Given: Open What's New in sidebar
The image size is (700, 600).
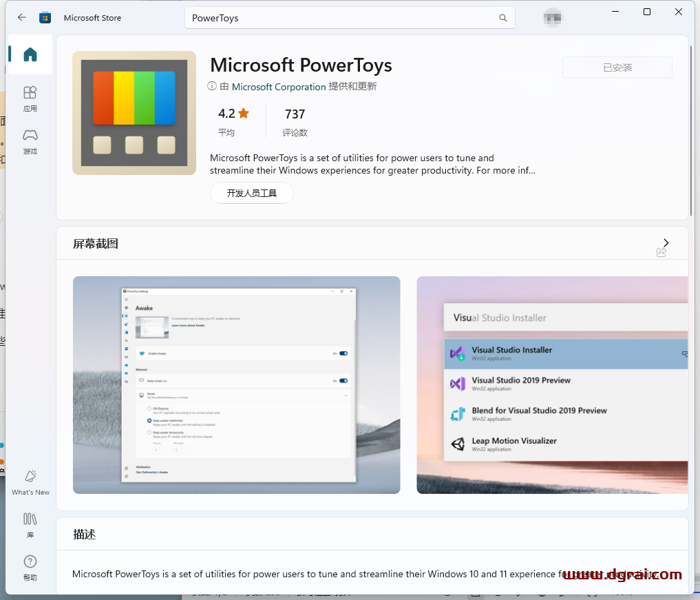Looking at the screenshot, I should 30,482.
